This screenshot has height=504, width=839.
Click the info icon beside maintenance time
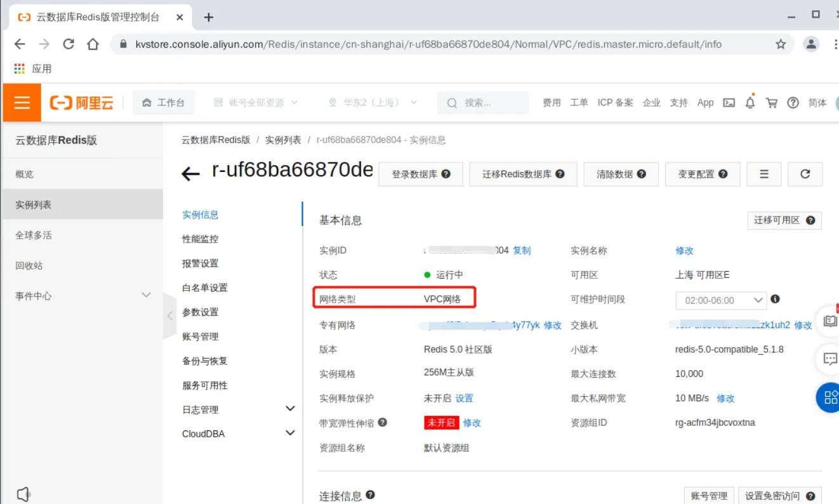point(775,299)
